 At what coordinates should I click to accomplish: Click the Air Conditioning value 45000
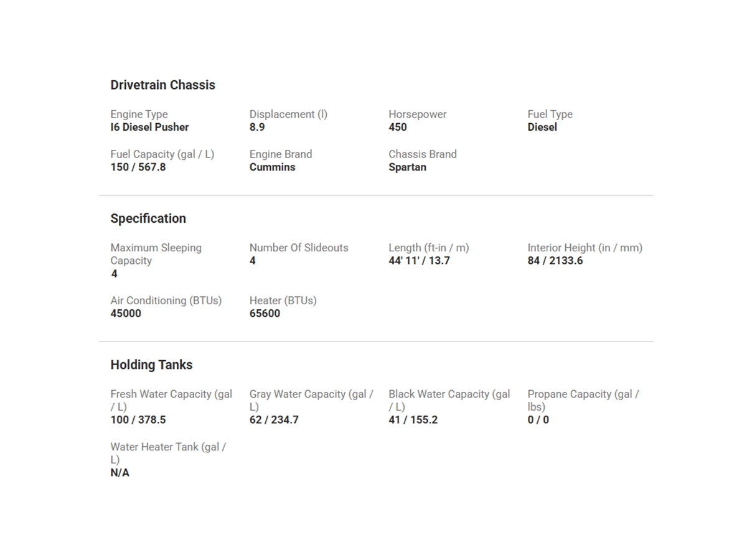[x=126, y=314]
